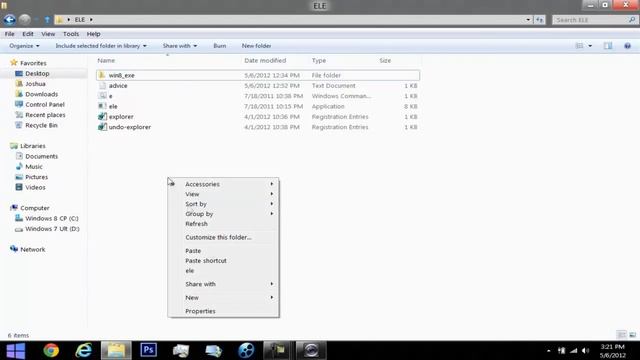
Task: Click the Windows Start button on taskbar
Action: coord(16,351)
